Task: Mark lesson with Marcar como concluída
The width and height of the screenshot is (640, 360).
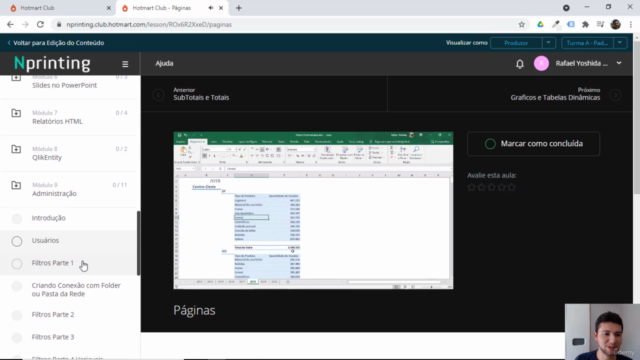Action: point(533,144)
